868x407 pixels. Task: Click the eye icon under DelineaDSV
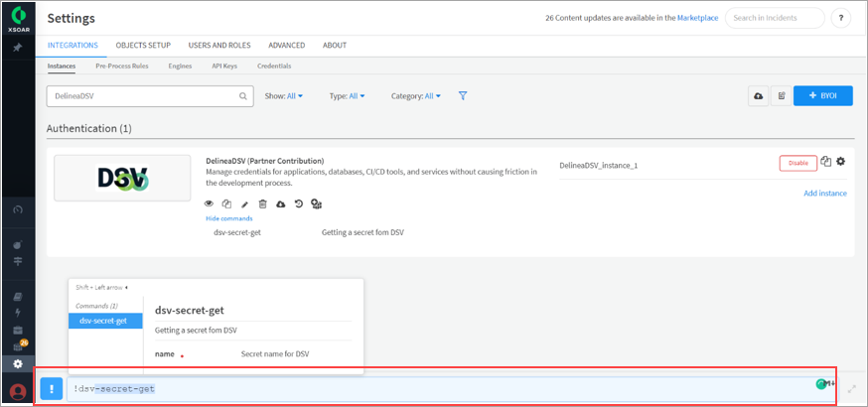[x=210, y=203]
